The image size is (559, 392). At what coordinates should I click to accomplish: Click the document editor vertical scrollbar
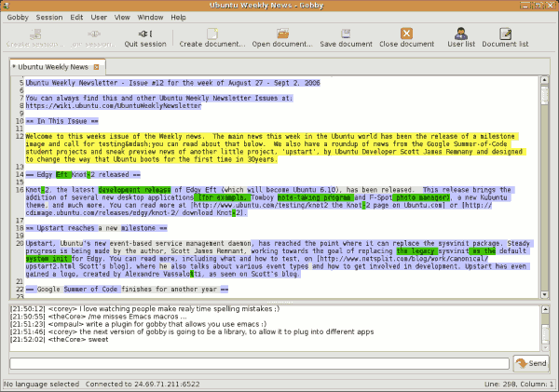click(545, 186)
